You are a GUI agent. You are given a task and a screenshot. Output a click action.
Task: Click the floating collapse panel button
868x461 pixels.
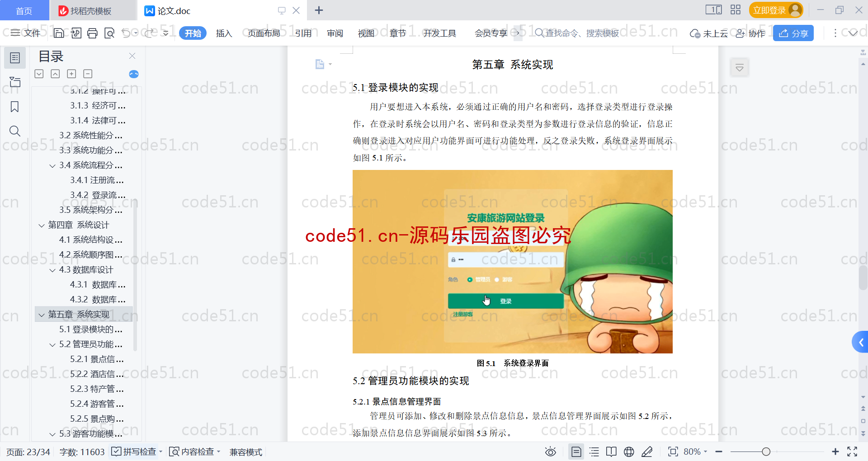tap(740, 68)
